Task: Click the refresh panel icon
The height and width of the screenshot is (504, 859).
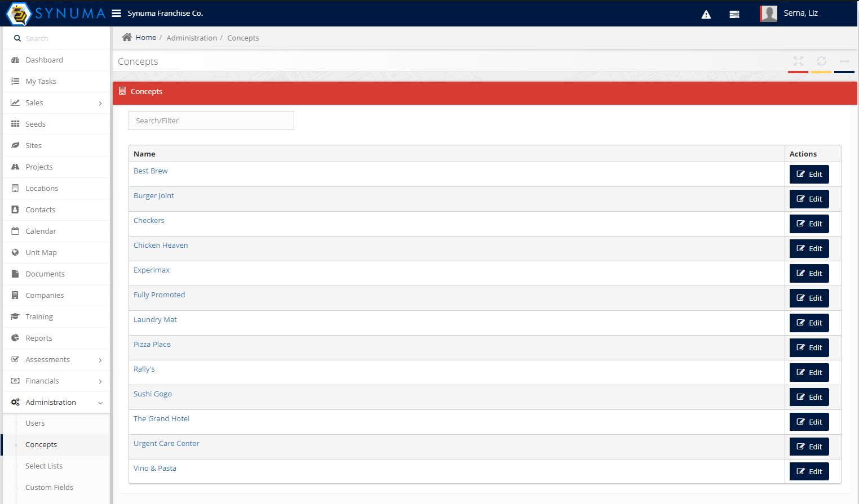Action: 821,61
